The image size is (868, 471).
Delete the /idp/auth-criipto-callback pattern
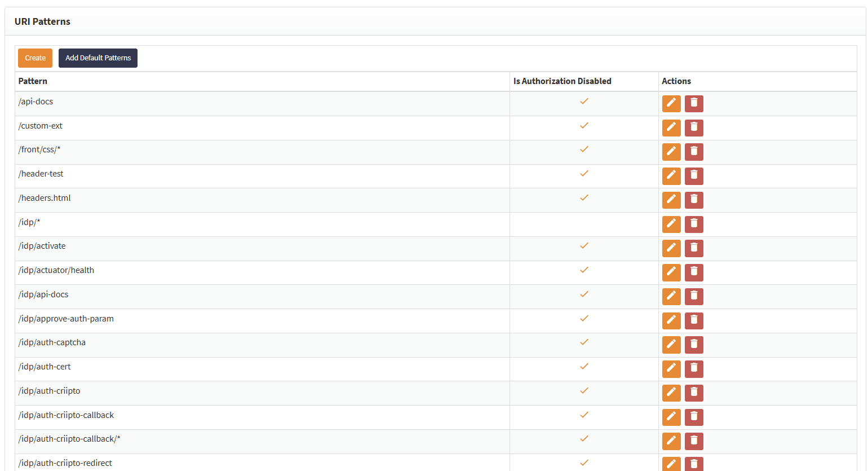pos(694,417)
